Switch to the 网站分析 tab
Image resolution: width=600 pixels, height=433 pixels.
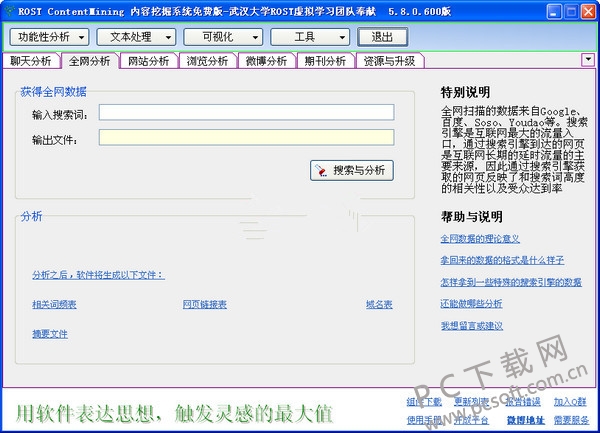point(148,61)
